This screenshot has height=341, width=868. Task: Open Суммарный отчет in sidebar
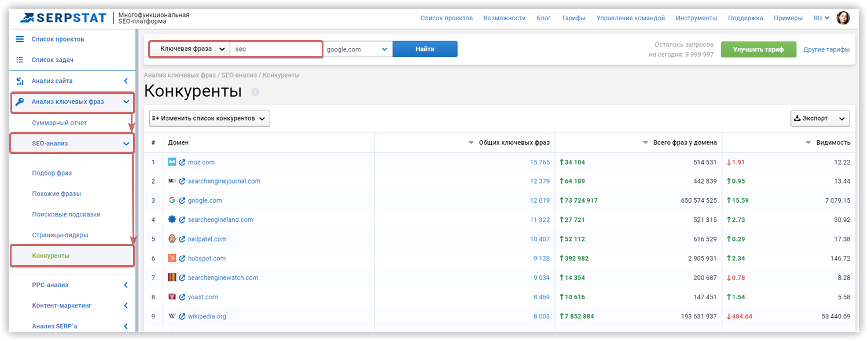click(60, 123)
